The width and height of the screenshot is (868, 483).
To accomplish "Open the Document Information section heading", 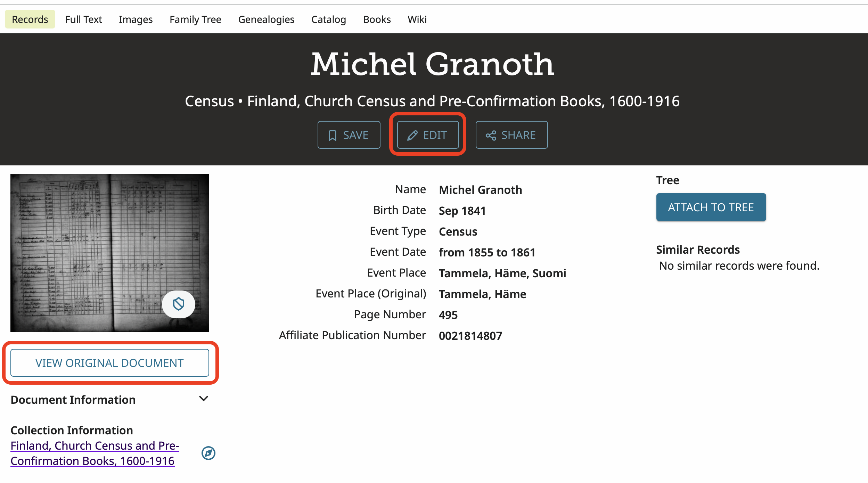I will point(73,400).
